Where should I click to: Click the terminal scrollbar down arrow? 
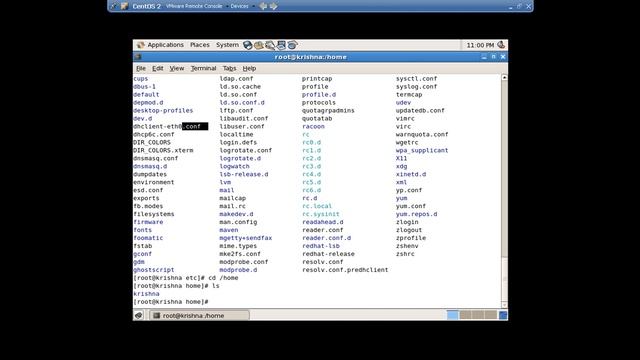(x=504, y=304)
